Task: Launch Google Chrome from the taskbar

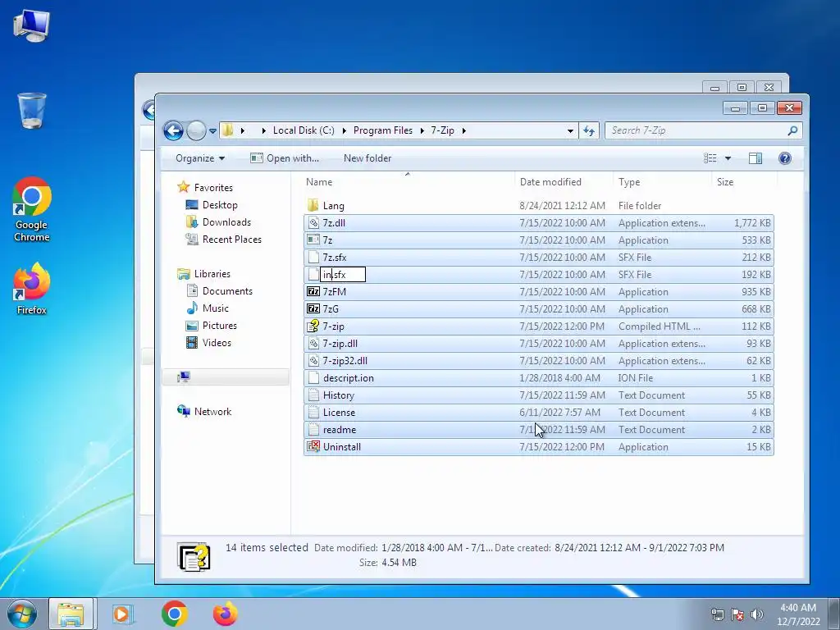Action: (x=174, y=614)
